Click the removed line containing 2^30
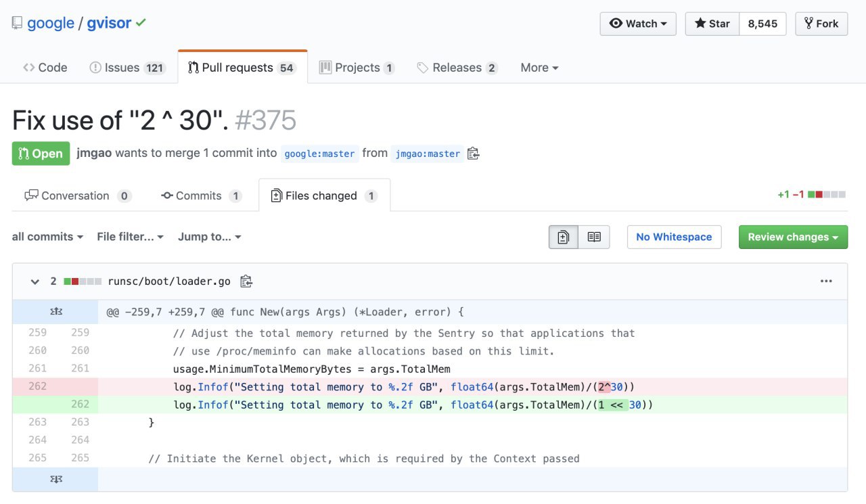The height and width of the screenshot is (504, 866). pyautogui.click(x=472, y=386)
